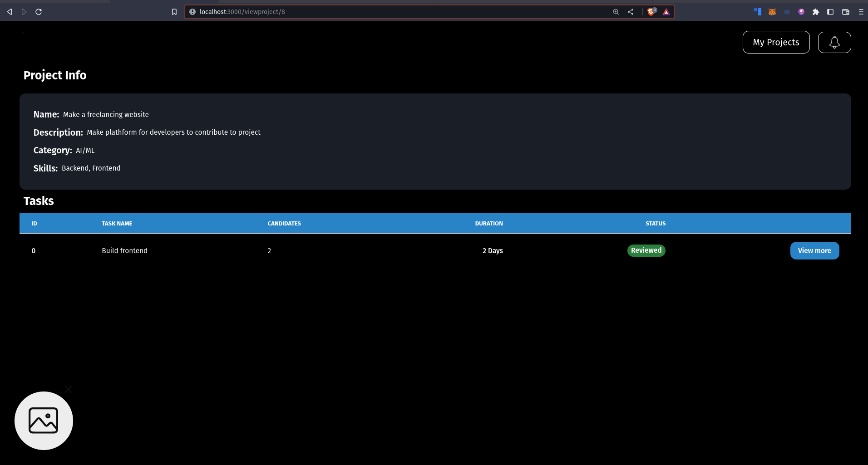The width and height of the screenshot is (868, 465).
Task: Open notifications bell
Action: tap(834, 42)
